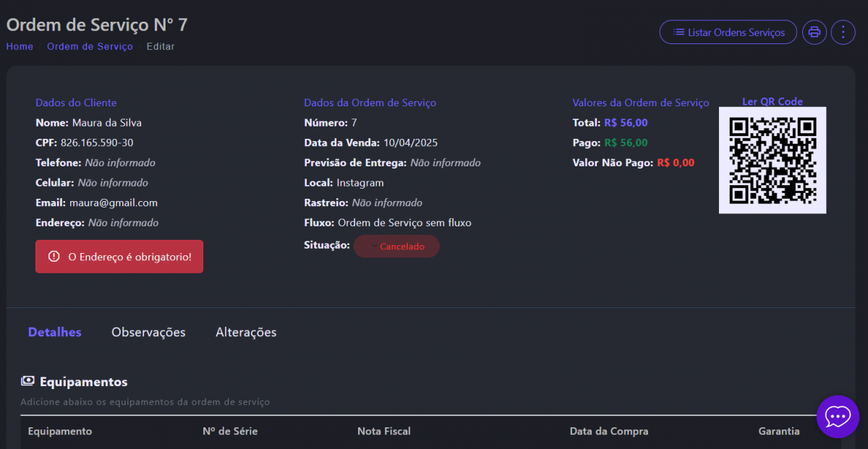Open the chat support bubble
This screenshot has width=868, height=449.
[x=838, y=416]
